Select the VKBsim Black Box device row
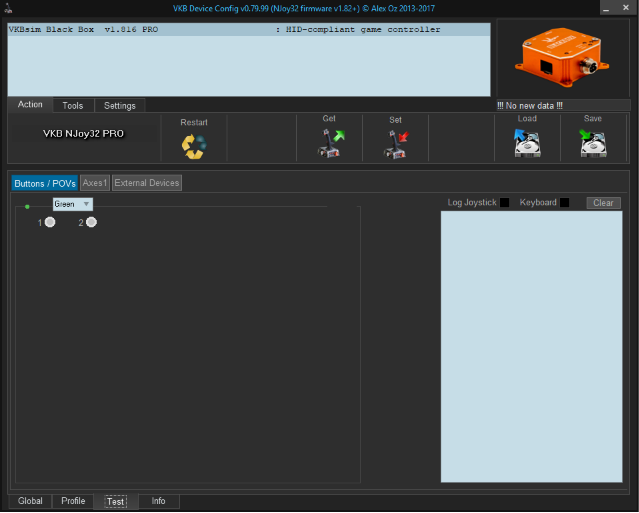 click(x=249, y=30)
